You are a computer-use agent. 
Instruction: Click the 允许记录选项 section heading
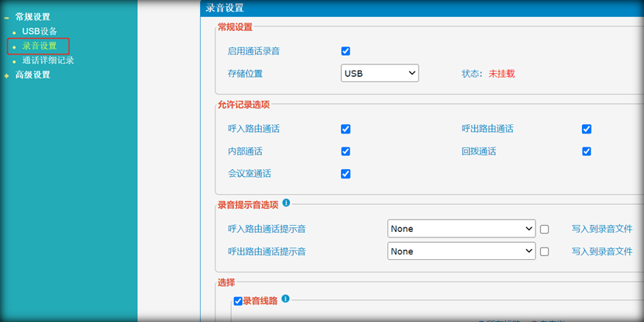click(243, 105)
